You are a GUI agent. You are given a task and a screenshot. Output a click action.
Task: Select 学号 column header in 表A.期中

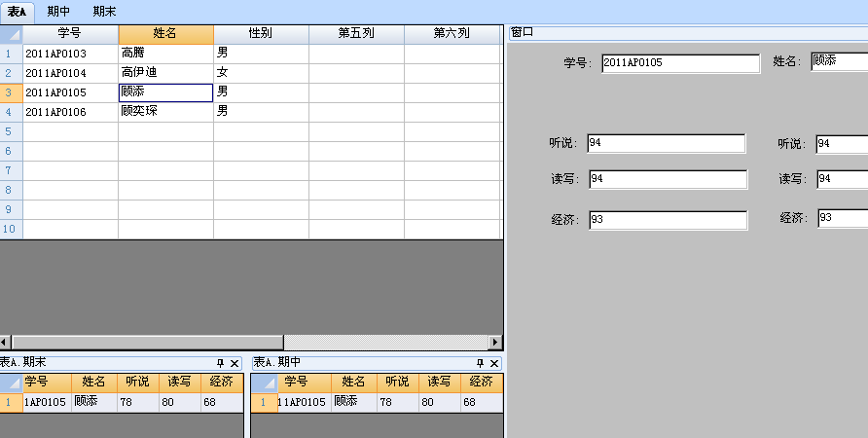point(304,383)
